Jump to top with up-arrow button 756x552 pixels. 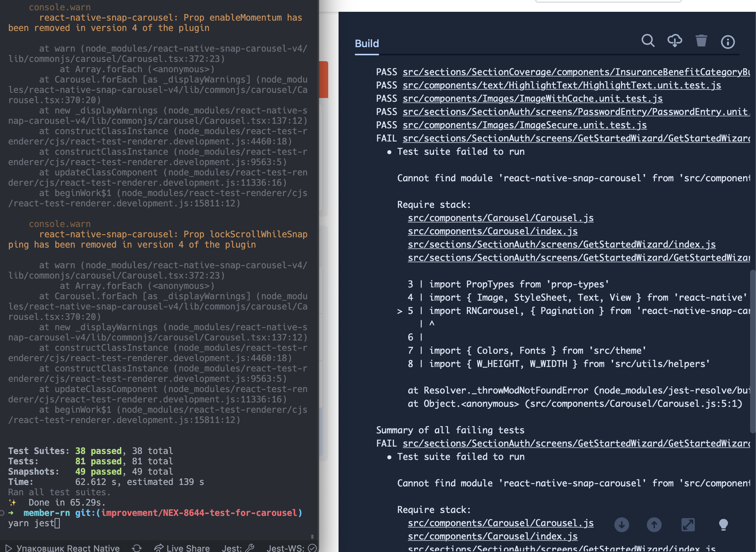point(655,525)
